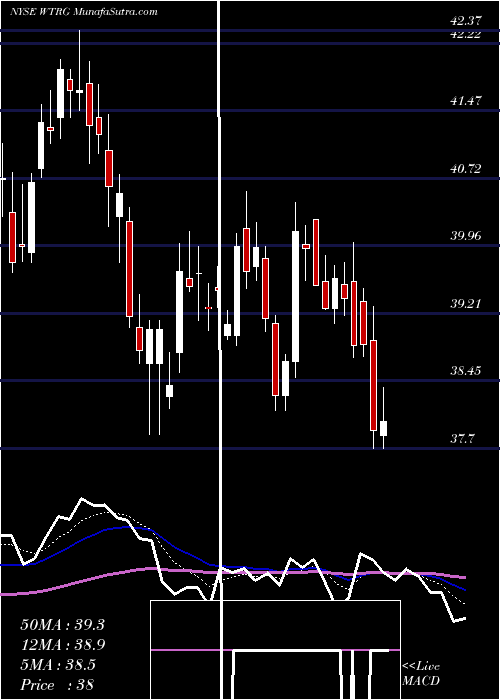The width and height of the screenshot is (500, 700).
Task: Click the 'NYSE WTRG MunafaSutra.com' title text
Action: click(x=83, y=12)
